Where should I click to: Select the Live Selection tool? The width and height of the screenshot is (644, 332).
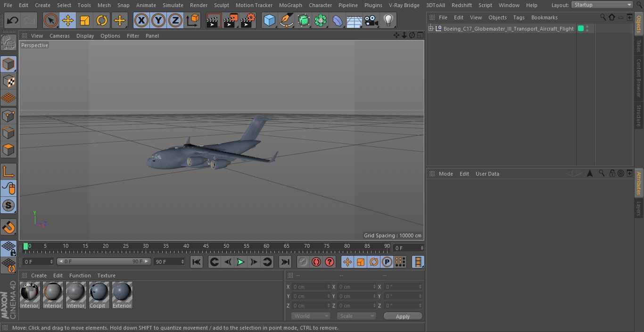(x=50, y=20)
